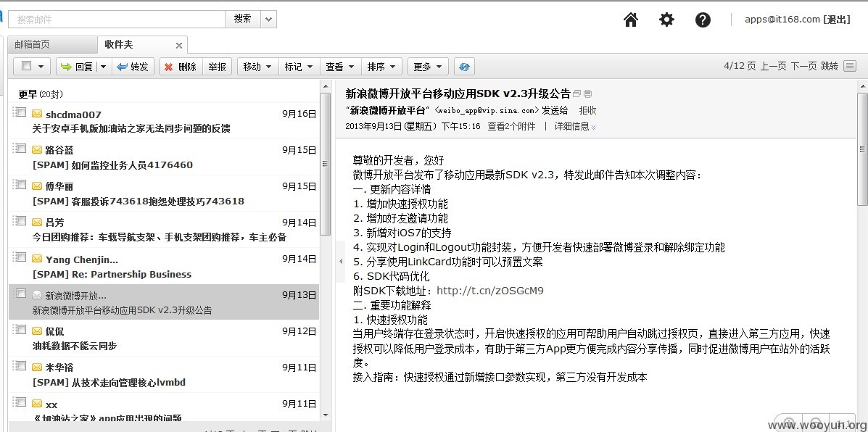The height and width of the screenshot is (432, 868).
Task: Tick checkbox for shcdma007 email
Action: pos(21,112)
